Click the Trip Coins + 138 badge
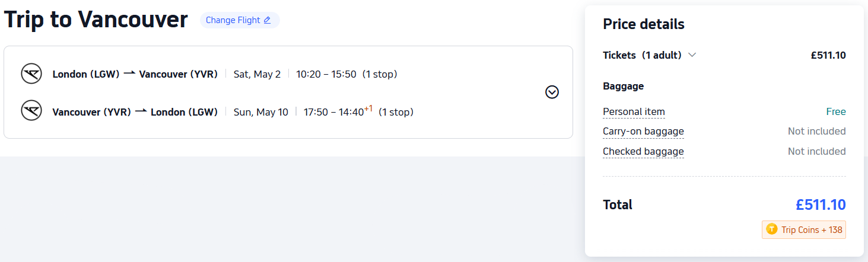Image resolution: width=868 pixels, height=262 pixels. (x=804, y=229)
